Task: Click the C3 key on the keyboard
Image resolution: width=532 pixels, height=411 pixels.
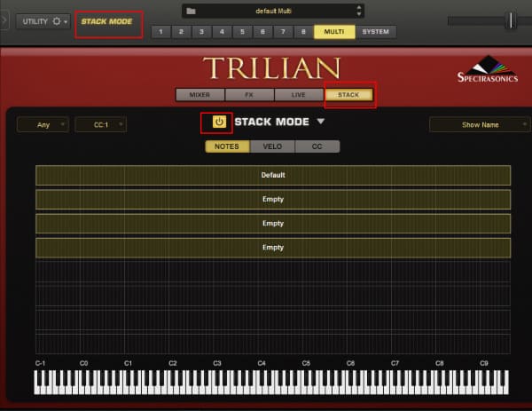Action: [x=215, y=390]
